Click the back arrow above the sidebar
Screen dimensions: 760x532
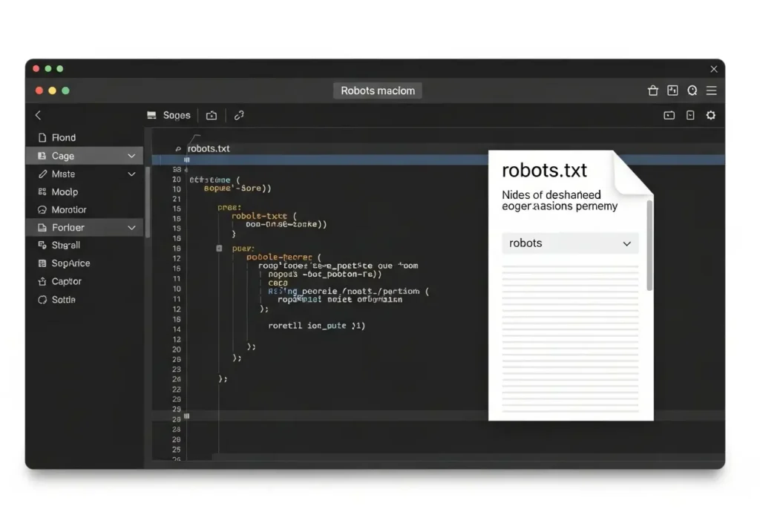pyautogui.click(x=37, y=115)
